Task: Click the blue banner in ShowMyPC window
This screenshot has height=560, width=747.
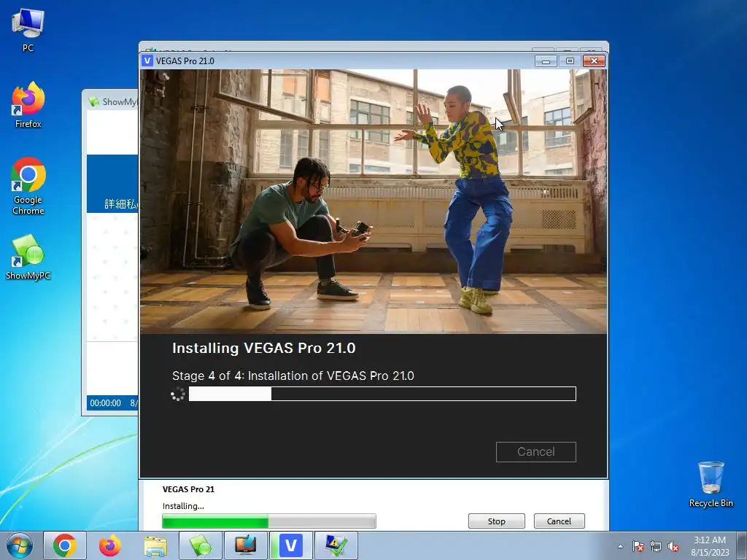Action: pos(112,183)
